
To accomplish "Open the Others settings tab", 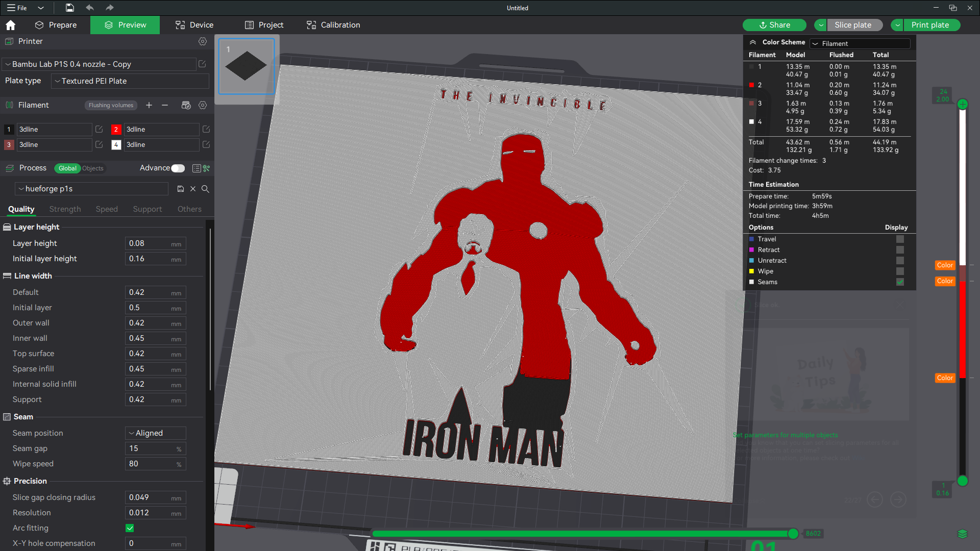I will pos(189,209).
